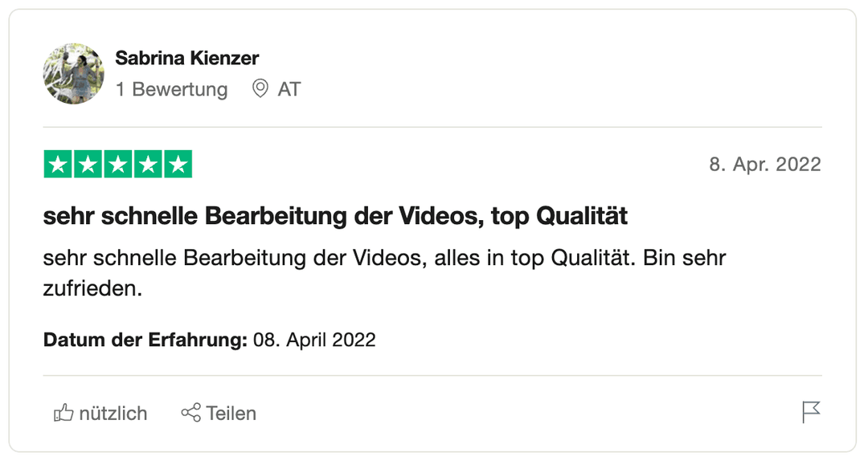This screenshot has width=868, height=461.
Task: Open the Sabrina Kienzer profile name link
Action: pos(187,58)
